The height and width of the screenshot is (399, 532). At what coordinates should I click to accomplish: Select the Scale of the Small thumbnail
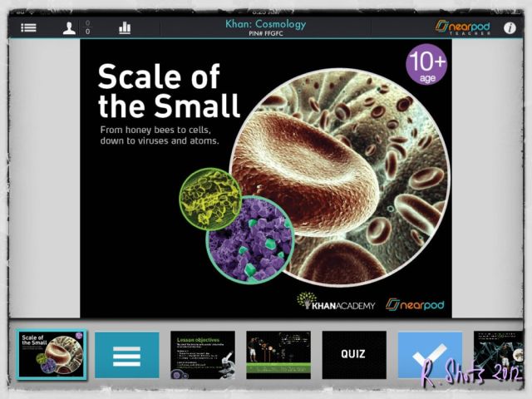tap(52, 354)
